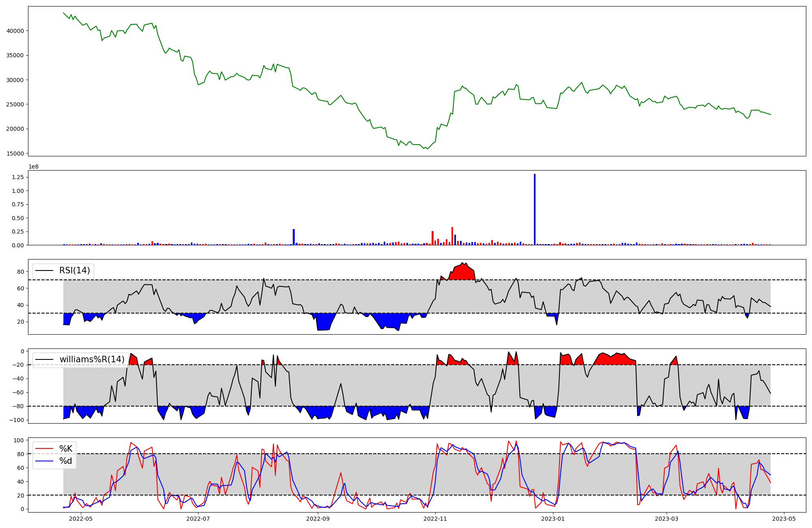Click the 2022-11 x-axis date label
This screenshot has height=528, width=812.
[435, 519]
